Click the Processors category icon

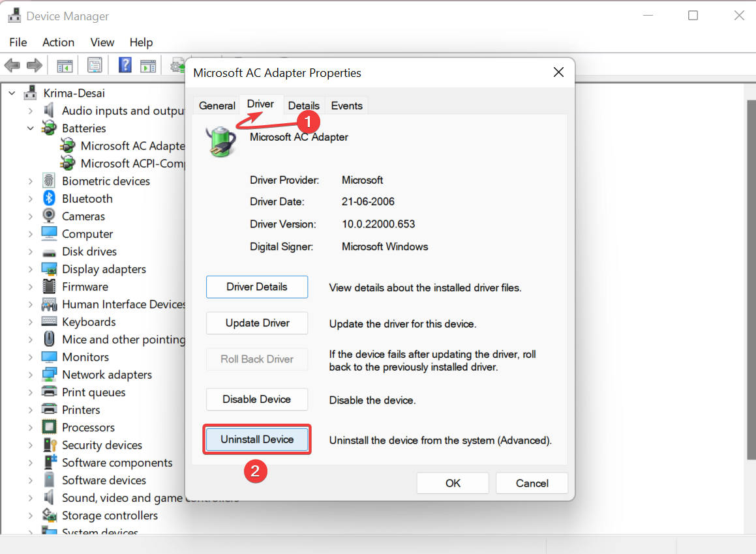point(49,427)
